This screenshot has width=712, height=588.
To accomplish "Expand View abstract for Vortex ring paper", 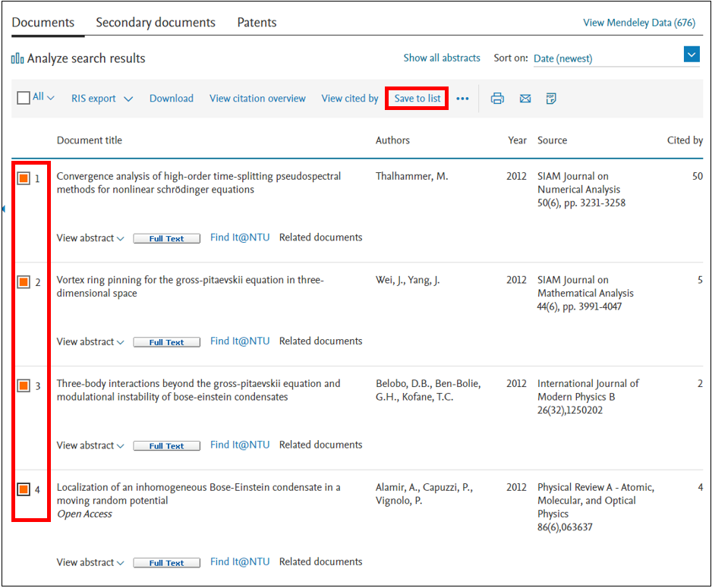I will [90, 342].
